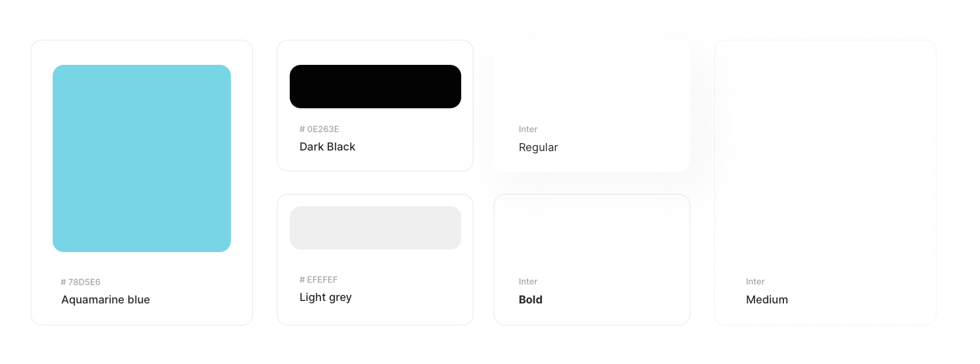Viewport: 980px width, 364px height.
Task: Click the hash symbol before 78D5E6
Action: [x=63, y=282]
